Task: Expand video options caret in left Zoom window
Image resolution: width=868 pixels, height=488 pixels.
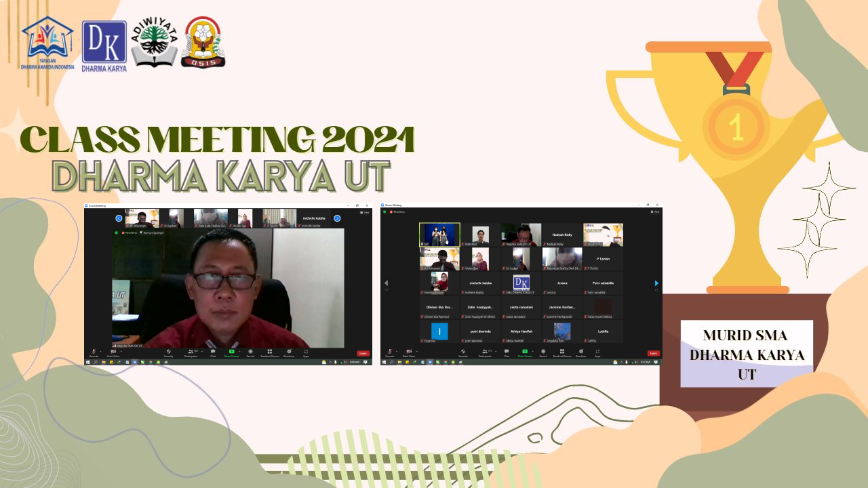Action: coord(121,351)
